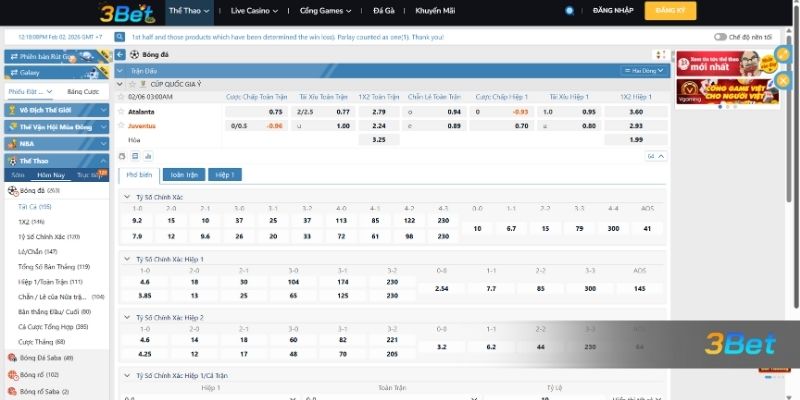Star the Atalanta team row
This screenshot has width=800, height=400.
click(x=121, y=111)
